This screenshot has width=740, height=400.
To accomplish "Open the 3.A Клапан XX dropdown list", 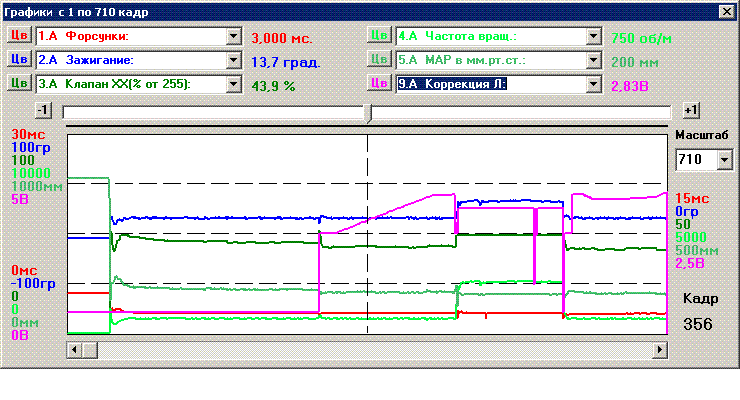I will pyautogui.click(x=234, y=84).
